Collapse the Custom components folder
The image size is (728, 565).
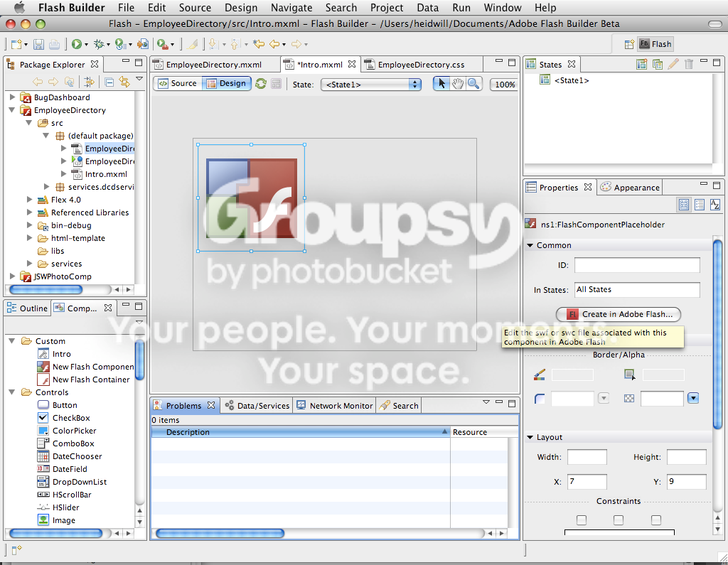click(13, 340)
